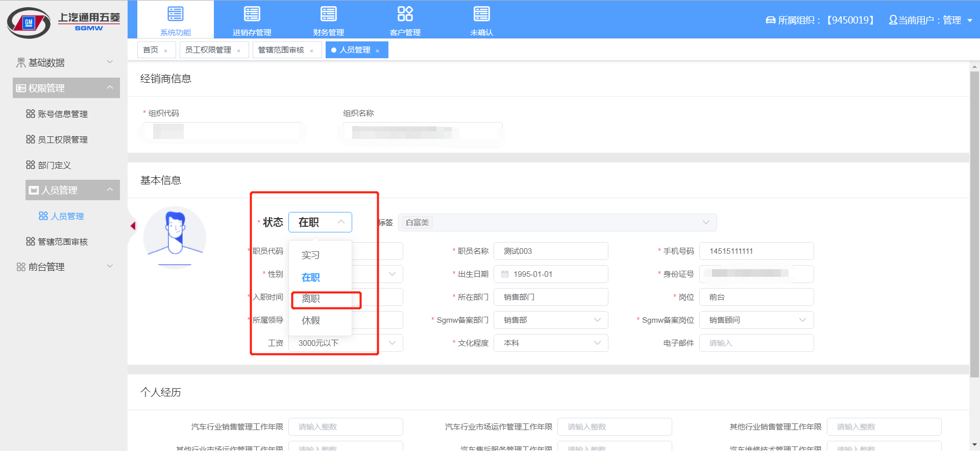Image resolution: width=980 pixels, height=451 pixels.
Task: Toggle the 状态 status dropdown
Action: [x=320, y=222]
